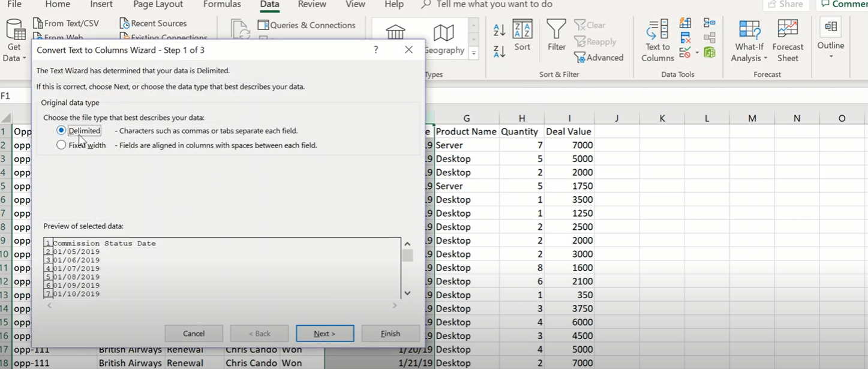Open What-If Analysis dropdown
868x369 pixels.
[x=749, y=41]
